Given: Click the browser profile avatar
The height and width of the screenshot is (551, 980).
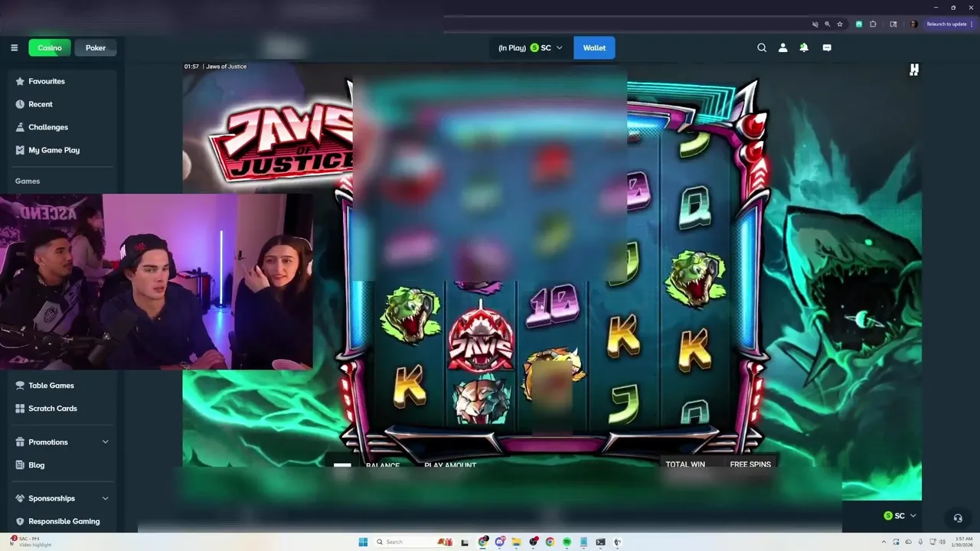Looking at the screenshot, I should coord(913,24).
